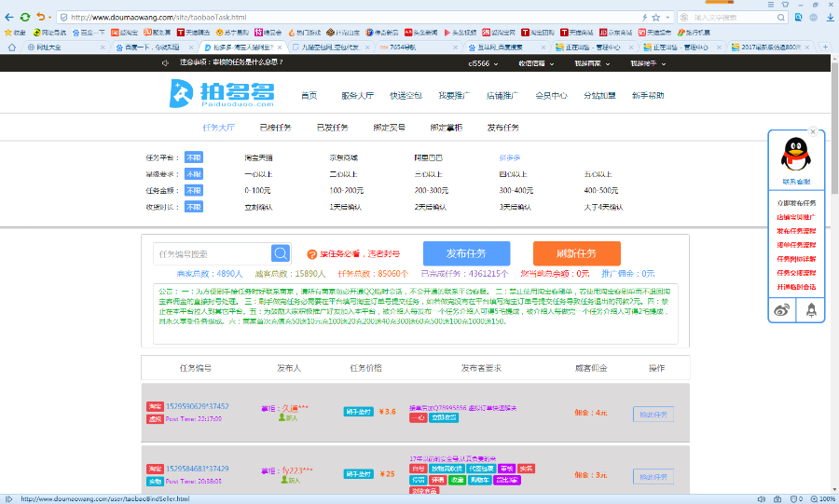
Task: Close the floating customer service panel
Action: coord(813,132)
